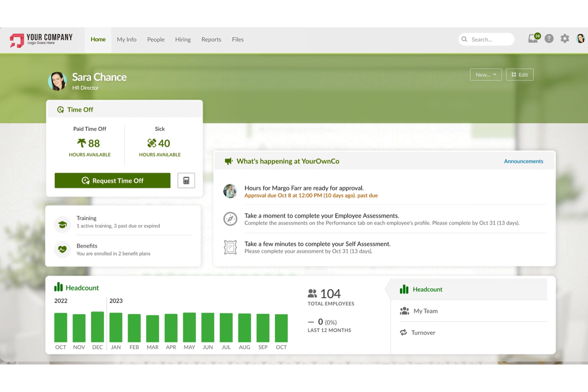
Task: Open the People menu
Action: pyautogui.click(x=156, y=40)
